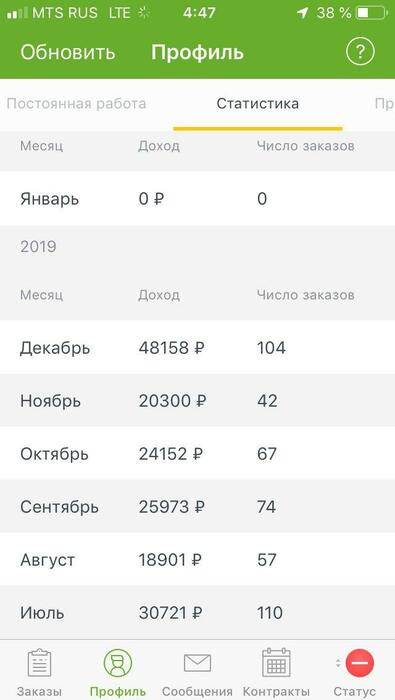Tap the battery indicator icon

[371, 13]
